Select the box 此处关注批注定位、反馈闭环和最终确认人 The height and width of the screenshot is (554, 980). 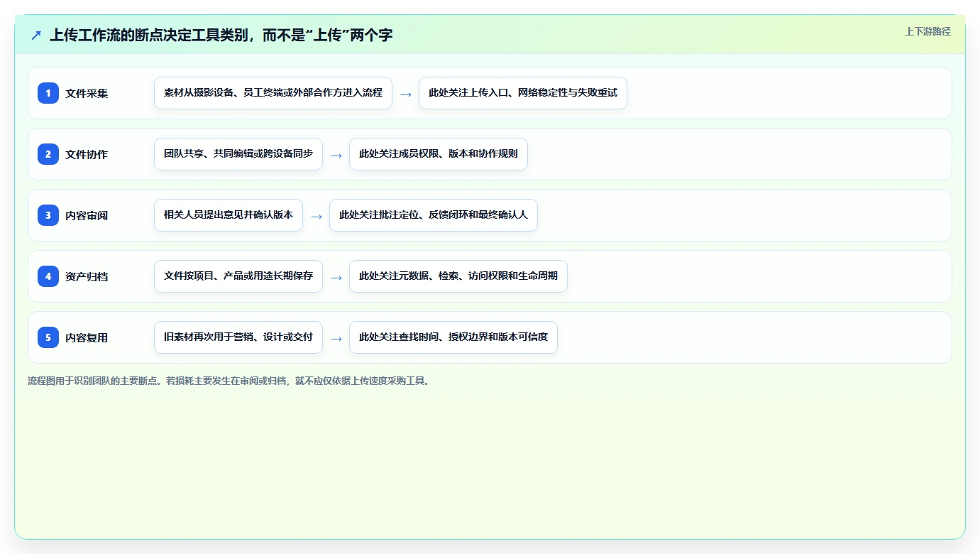(434, 215)
